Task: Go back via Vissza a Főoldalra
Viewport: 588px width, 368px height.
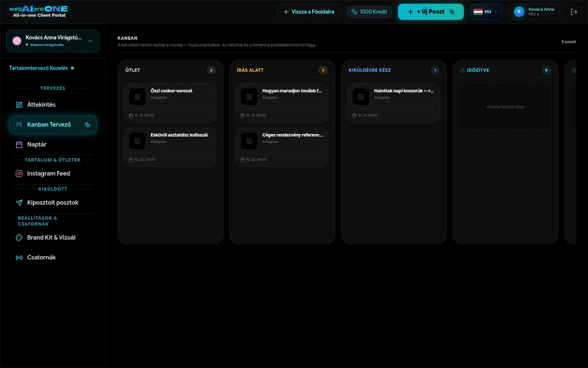Action: click(x=309, y=12)
